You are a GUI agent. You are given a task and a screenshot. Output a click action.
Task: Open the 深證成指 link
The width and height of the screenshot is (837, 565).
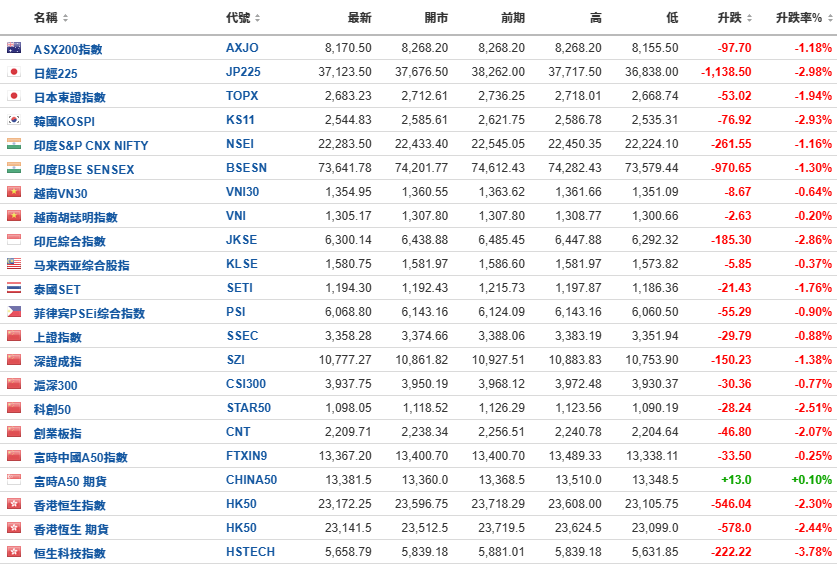58,362
